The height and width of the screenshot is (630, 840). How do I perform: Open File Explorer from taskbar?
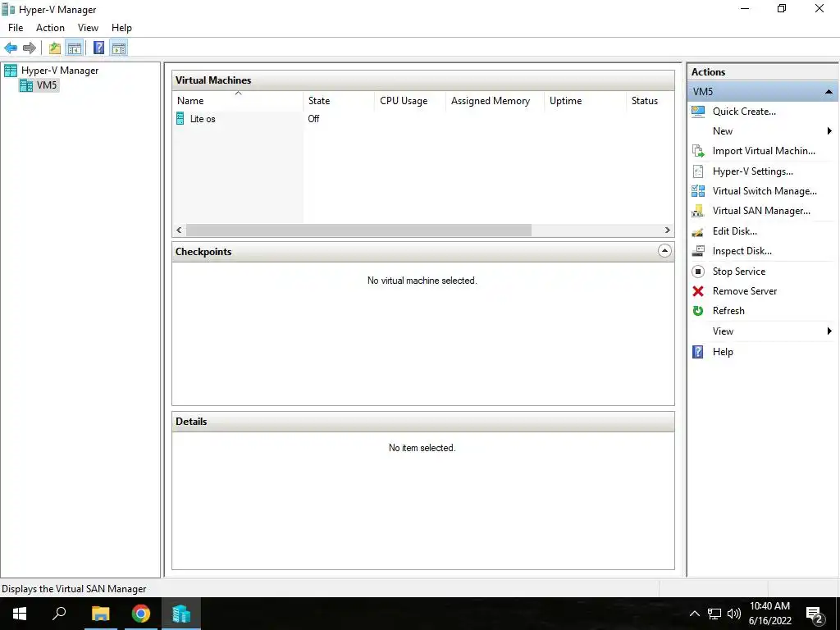tap(100, 614)
